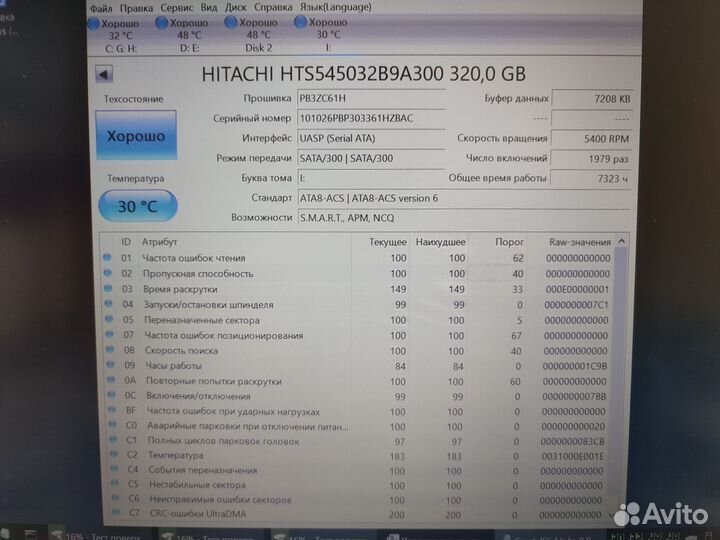Select Частота ошибок при ударных нагрузках row
This screenshot has width=720, height=540.
pyautogui.click(x=357, y=411)
